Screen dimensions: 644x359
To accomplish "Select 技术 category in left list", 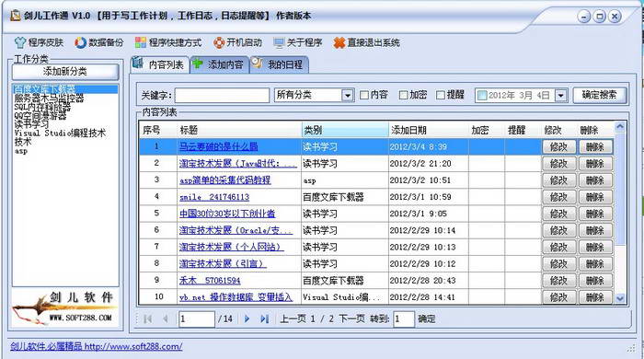I will click(x=23, y=142).
